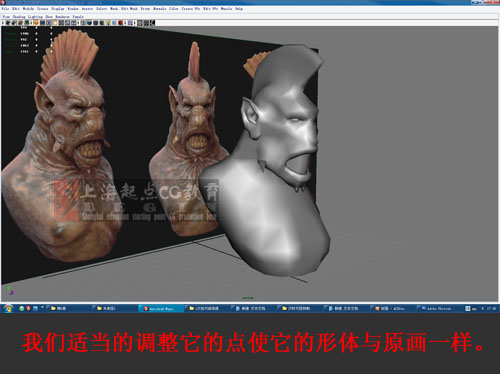Open the Modify menu
The height and width of the screenshot is (374, 500).
pyautogui.click(x=28, y=9)
